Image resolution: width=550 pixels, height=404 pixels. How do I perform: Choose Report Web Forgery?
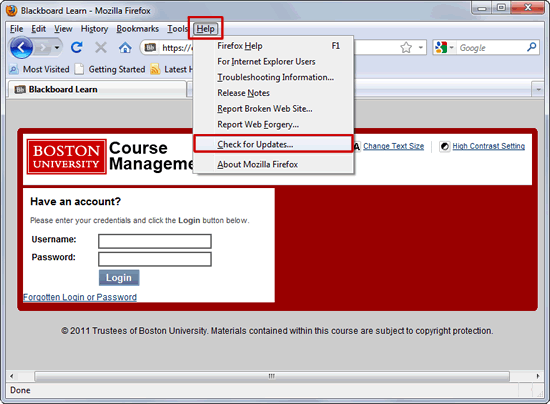click(273, 124)
